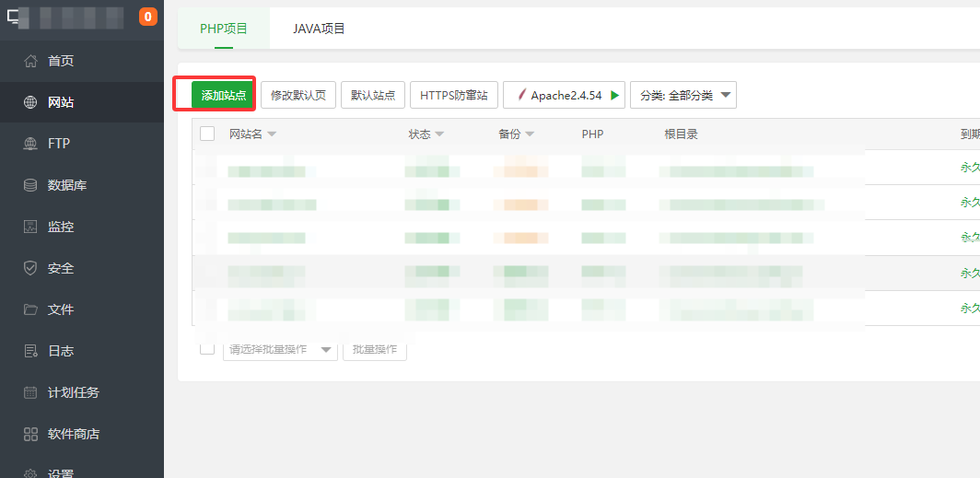Click the scheduled tasks icon
Screen dimensions: 980x478
[x=30, y=392]
